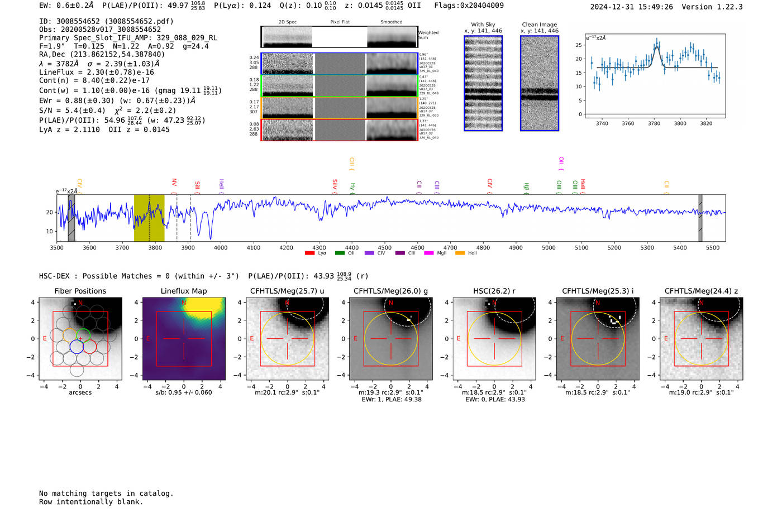Select the green-bordered 2D spectrum row
This screenshot has height=532, width=782.
[x=340, y=86]
